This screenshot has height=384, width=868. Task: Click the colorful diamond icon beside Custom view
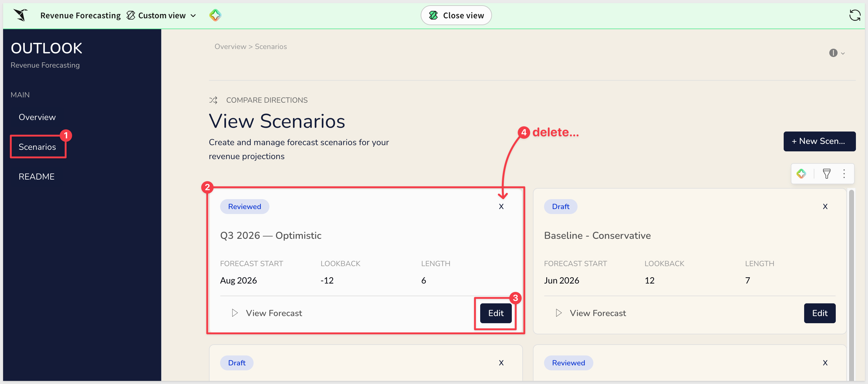pos(215,15)
